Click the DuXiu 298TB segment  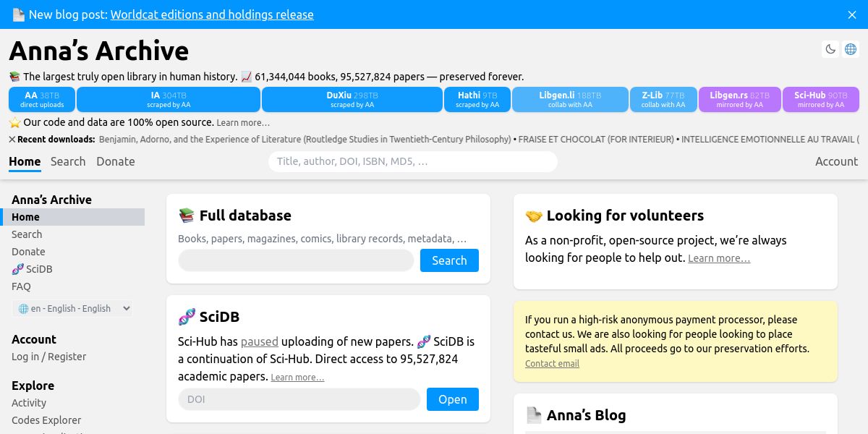pyautogui.click(x=352, y=100)
